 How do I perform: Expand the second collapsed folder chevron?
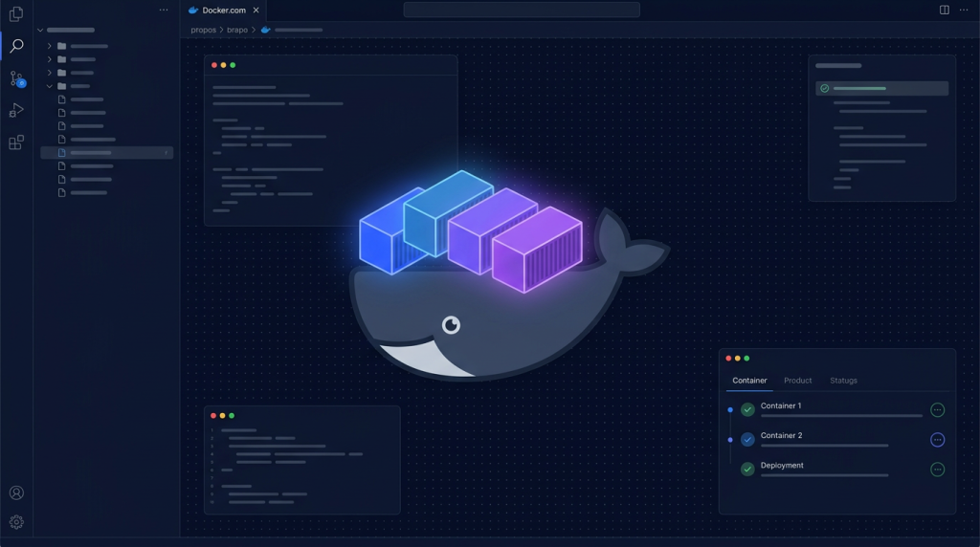tap(50, 59)
